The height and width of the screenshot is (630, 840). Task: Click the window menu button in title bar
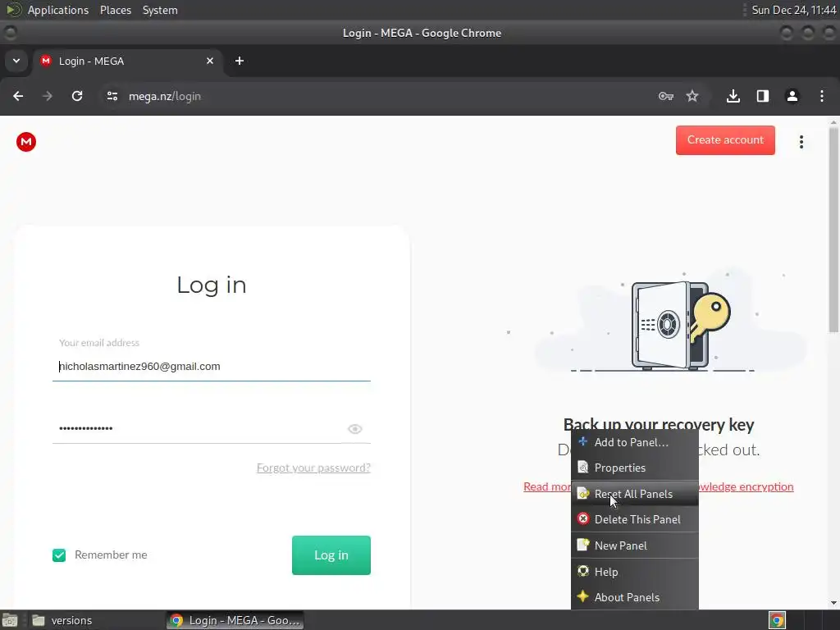click(x=10, y=33)
